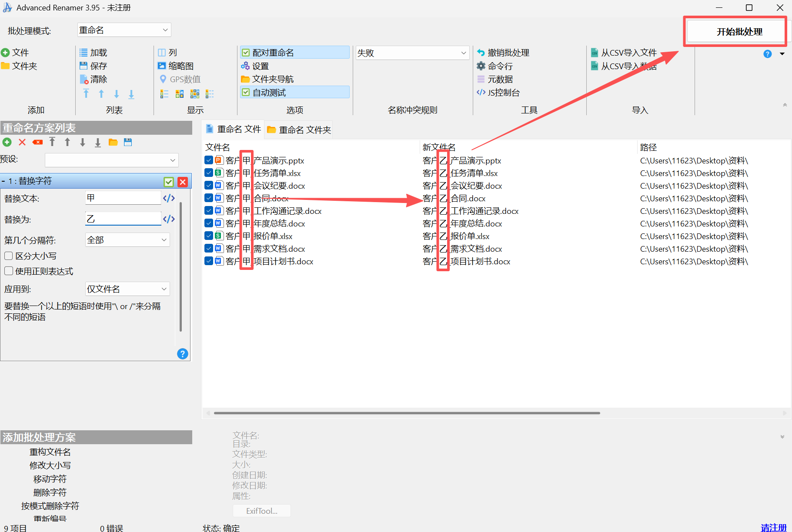Add folders using the 文件夹 button

(19, 66)
